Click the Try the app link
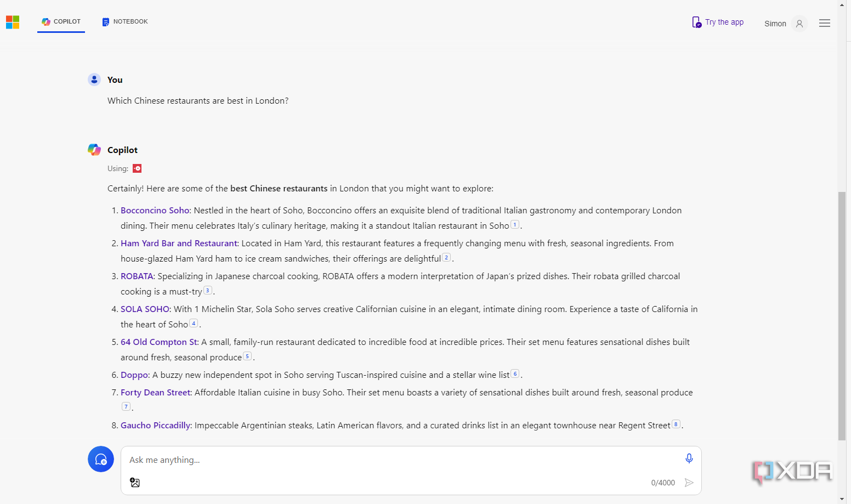The height and width of the screenshot is (504, 851). tap(718, 22)
